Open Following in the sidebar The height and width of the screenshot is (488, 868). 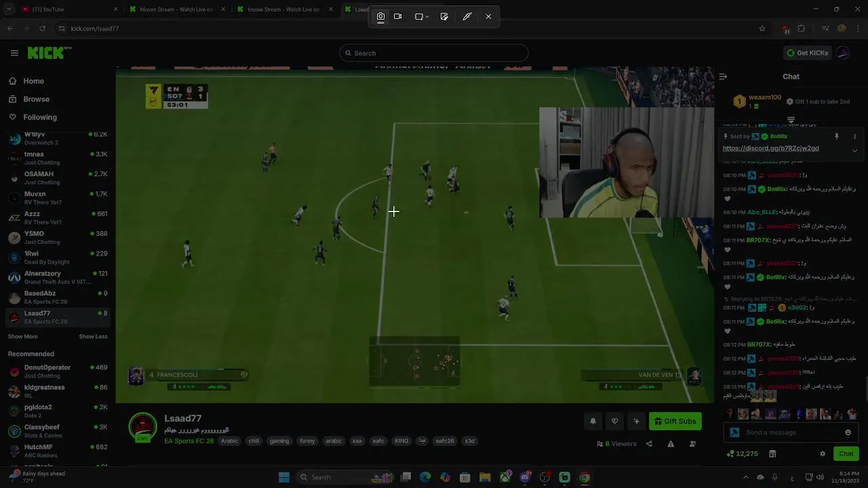(x=39, y=117)
